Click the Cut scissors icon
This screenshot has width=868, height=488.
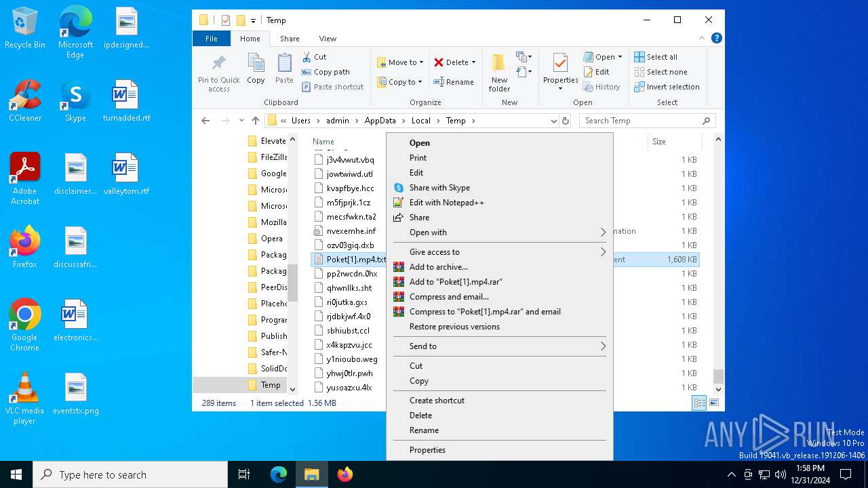[x=307, y=57]
